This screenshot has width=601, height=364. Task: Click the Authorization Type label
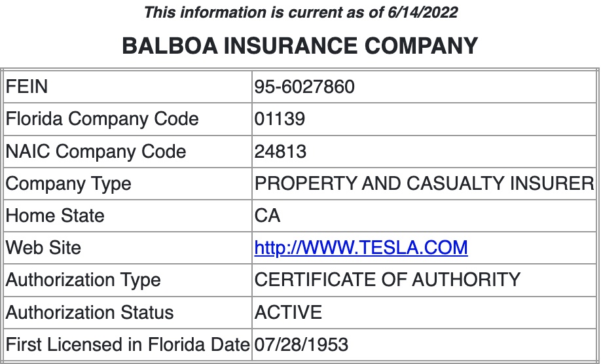83,280
